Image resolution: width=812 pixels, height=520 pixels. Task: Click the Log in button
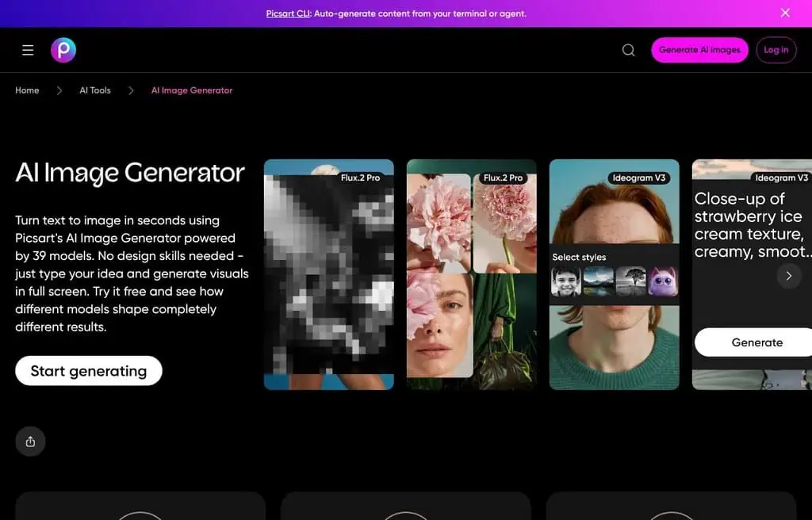[x=776, y=50]
